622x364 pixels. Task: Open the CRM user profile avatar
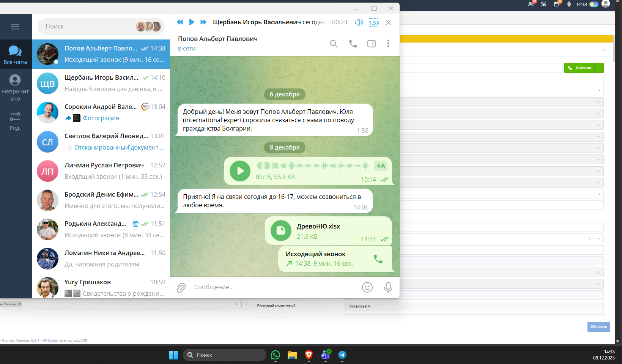point(606,3)
